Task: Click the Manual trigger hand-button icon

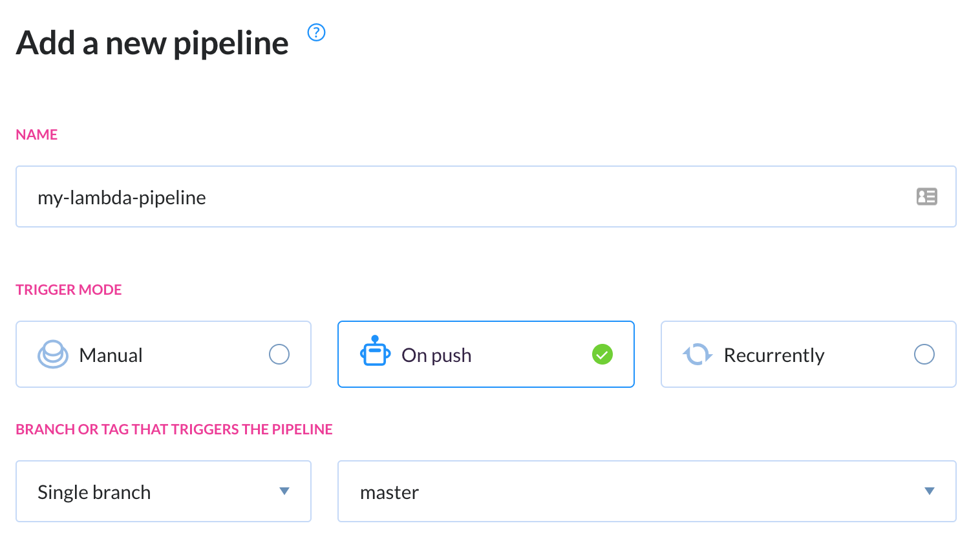Action: (53, 354)
